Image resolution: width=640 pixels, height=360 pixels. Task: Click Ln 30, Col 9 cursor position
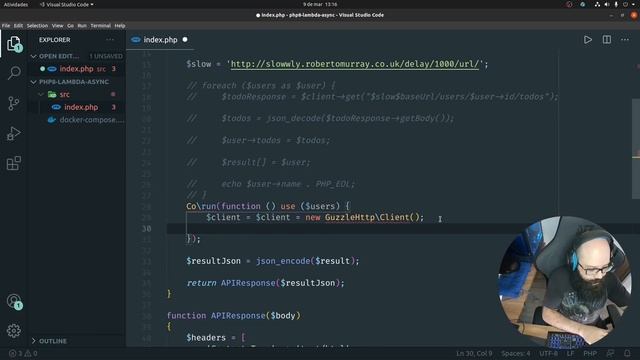tap(474, 353)
